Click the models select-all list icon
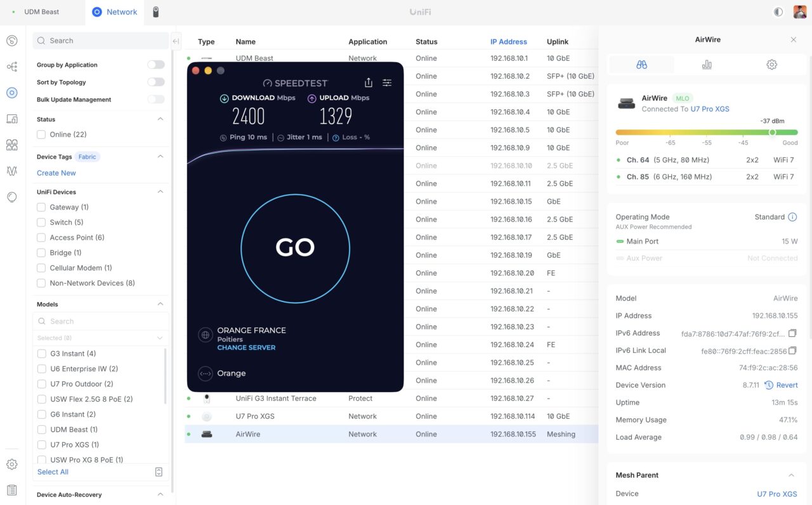This screenshot has width=812, height=505. coord(159,472)
